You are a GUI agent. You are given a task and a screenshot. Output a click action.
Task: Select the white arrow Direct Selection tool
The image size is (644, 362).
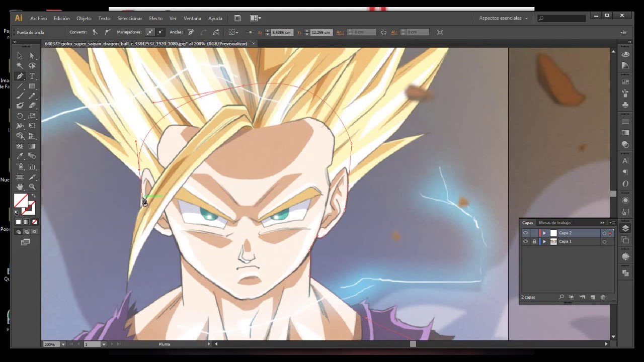click(x=32, y=56)
